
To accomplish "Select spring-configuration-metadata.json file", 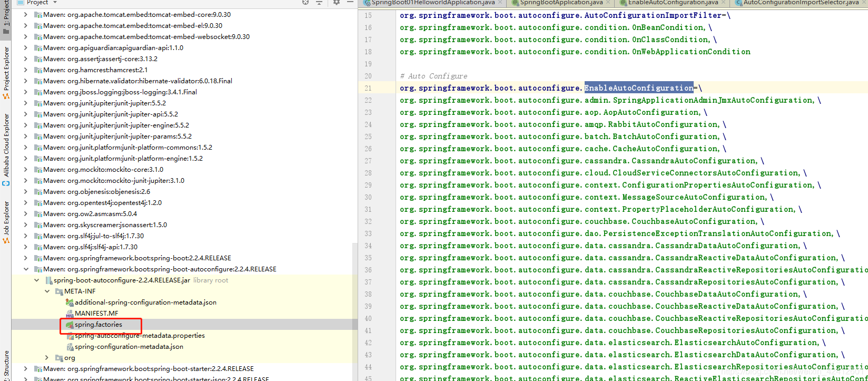I will pos(129,347).
